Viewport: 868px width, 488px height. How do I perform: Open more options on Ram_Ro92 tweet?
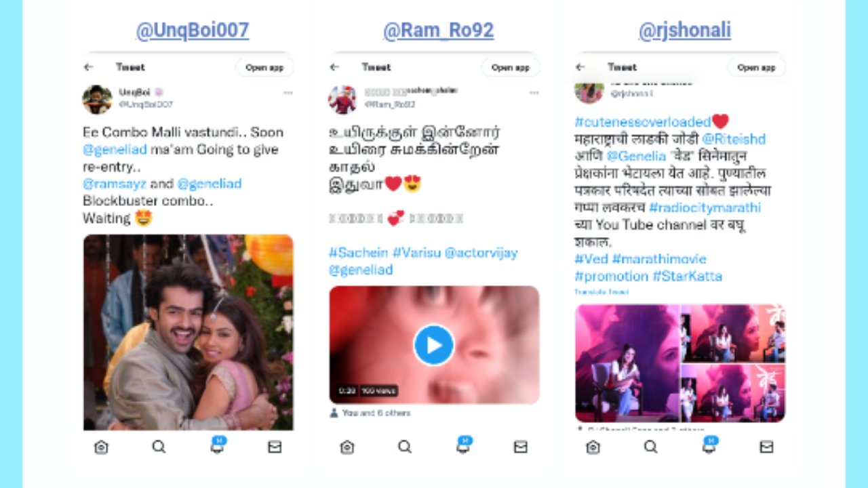pos(534,93)
